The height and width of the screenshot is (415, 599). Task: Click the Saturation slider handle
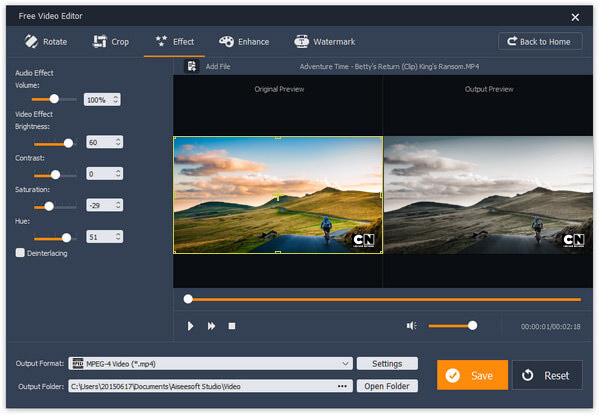click(x=49, y=206)
